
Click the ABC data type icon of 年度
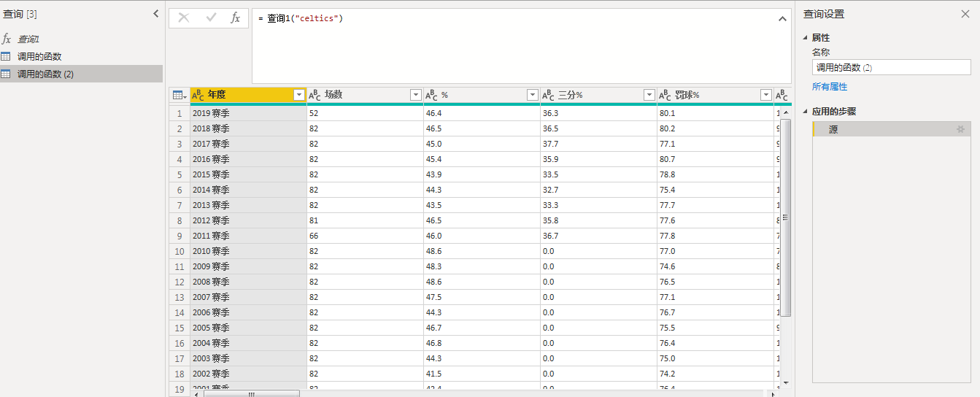tap(198, 95)
